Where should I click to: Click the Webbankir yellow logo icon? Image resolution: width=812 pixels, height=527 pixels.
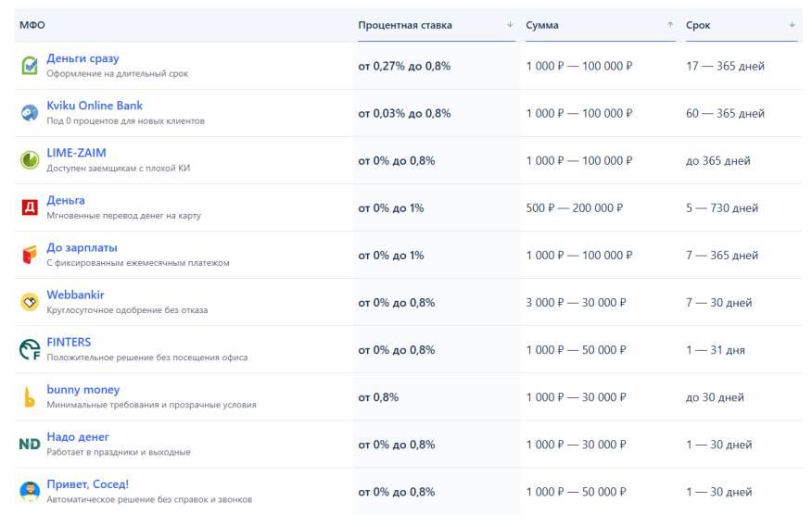coord(30,302)
